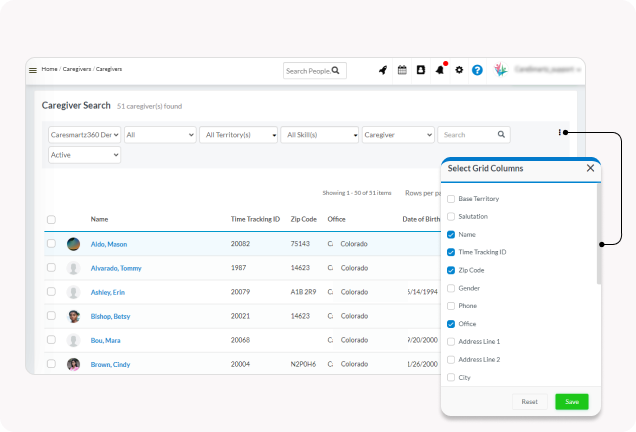This screenshot has height=432, width=636.
Task: Uncheck the Time Tracking ID column checkbox
Action: coord(451,252)
